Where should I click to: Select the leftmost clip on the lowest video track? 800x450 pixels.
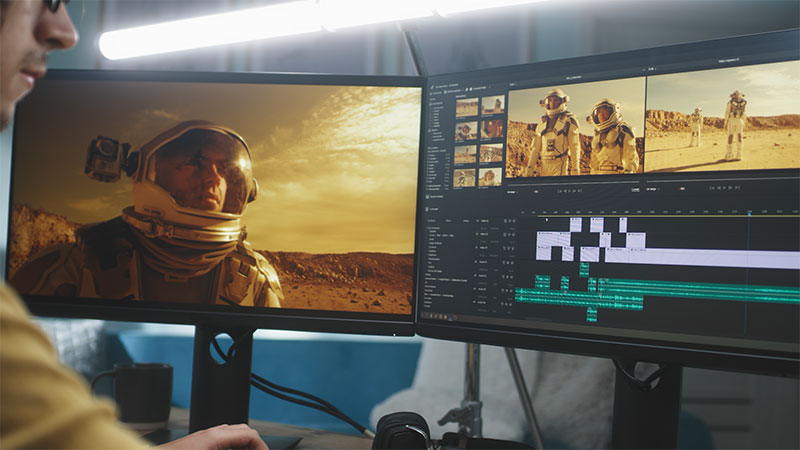[x=544, y=253]
